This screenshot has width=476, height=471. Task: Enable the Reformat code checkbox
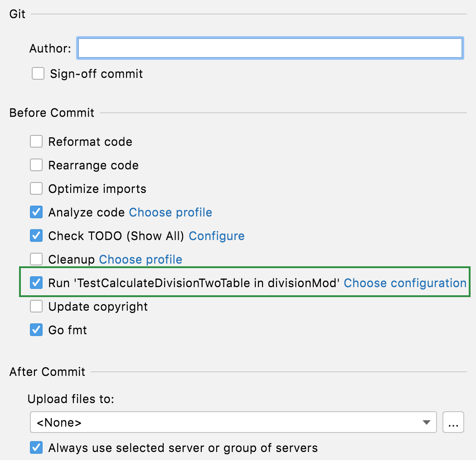coord(36,141)
